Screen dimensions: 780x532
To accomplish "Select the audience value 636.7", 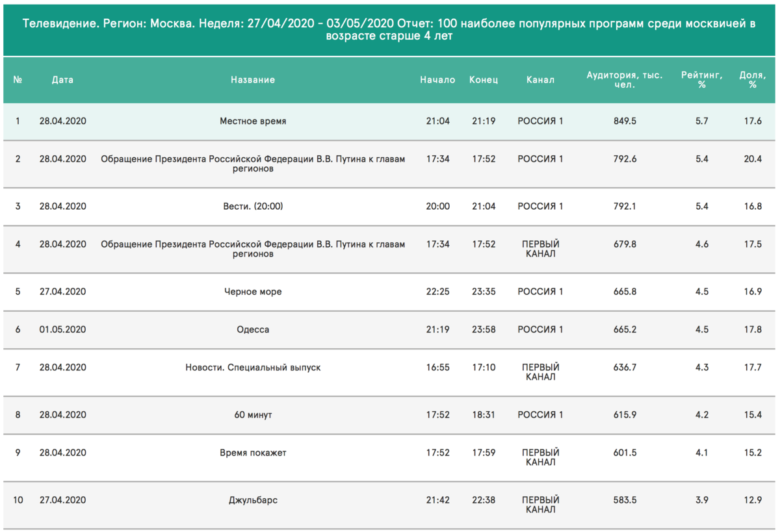I will point(625,368).
